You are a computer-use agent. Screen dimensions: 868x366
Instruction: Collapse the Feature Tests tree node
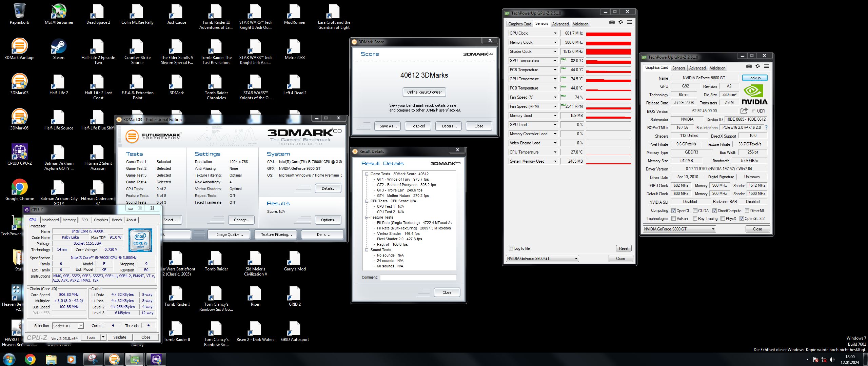[367, 217]
